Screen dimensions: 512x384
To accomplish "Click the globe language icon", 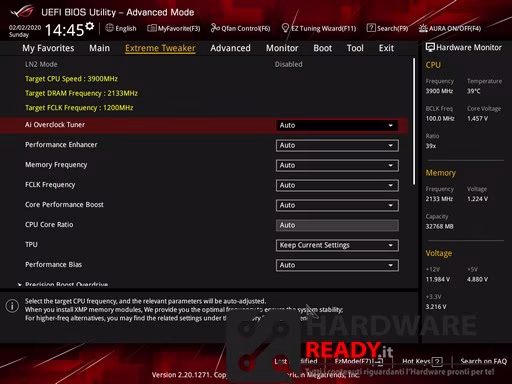I will (x=109, y=28).
